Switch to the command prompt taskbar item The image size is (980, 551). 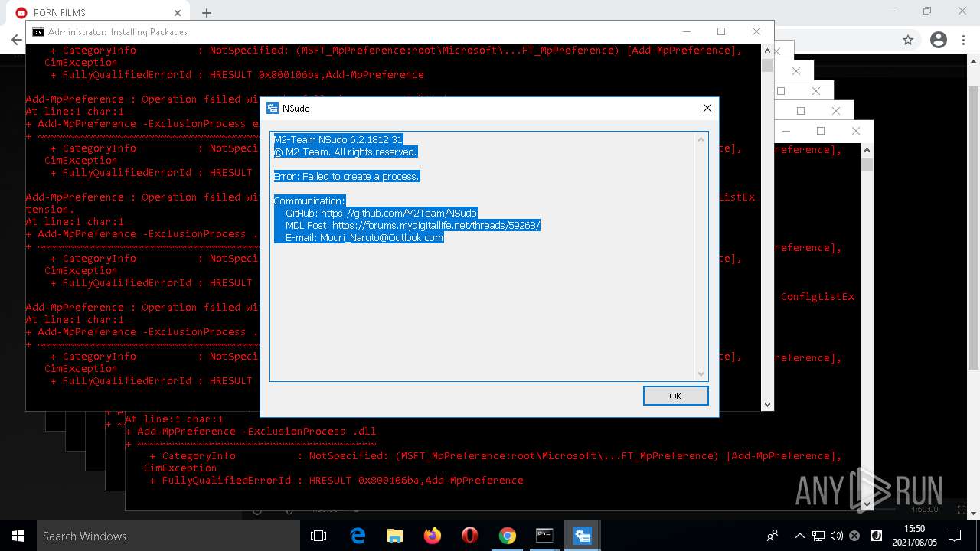pyautogui.click(x=544, y=536)
